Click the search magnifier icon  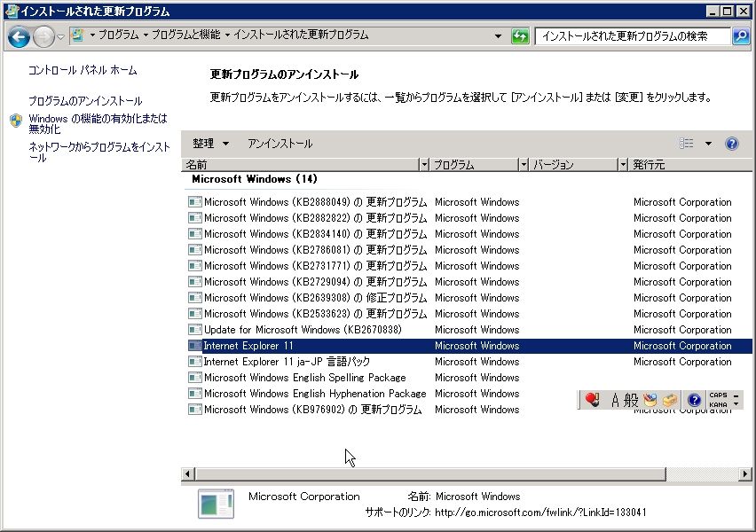point(741,36)
